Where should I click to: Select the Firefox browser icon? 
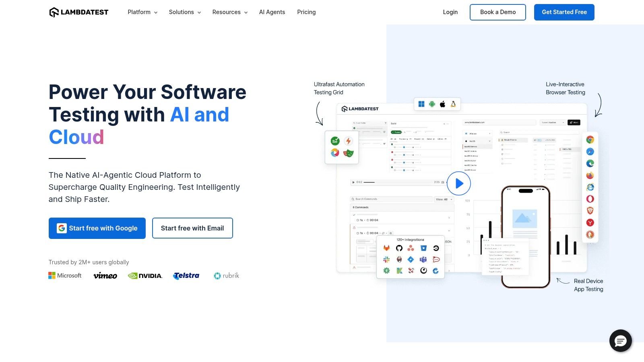pyautogui.click(x=590, y=175)
